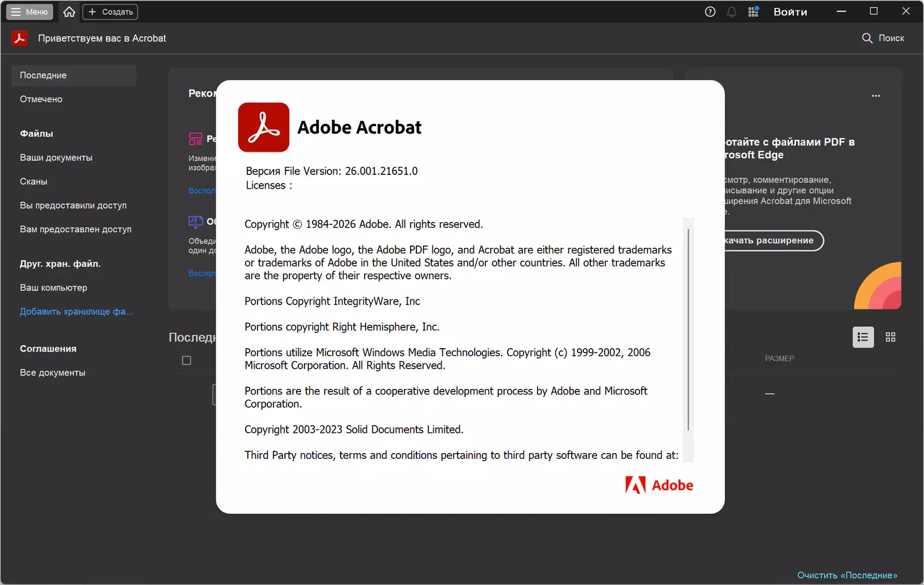This screenshot has width=924, height=585.
Task: Open Вы предоставили доступ section
Action: (73, 205)
